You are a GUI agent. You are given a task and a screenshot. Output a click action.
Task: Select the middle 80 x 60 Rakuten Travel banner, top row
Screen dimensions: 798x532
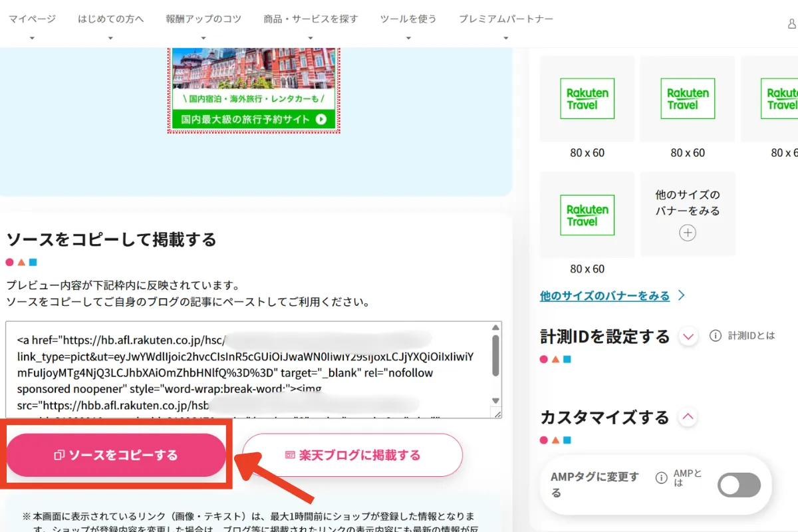click(x=688, y=98)
